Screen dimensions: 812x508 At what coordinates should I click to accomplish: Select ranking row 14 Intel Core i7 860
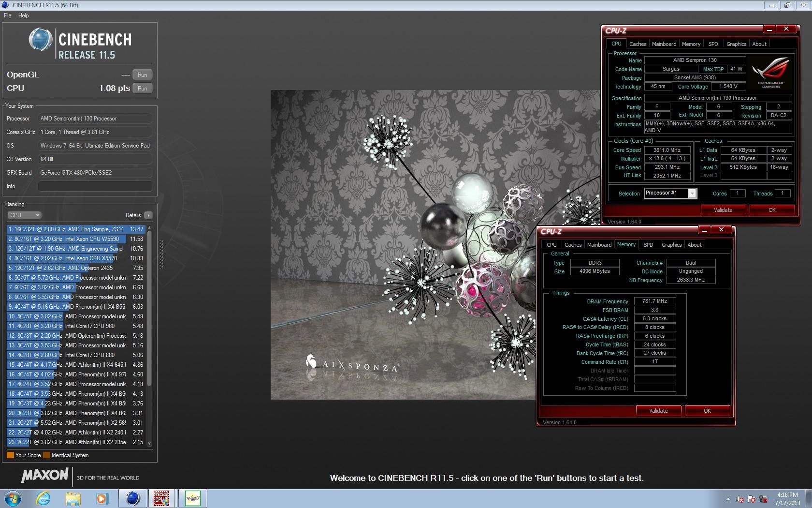coord(76,355)
